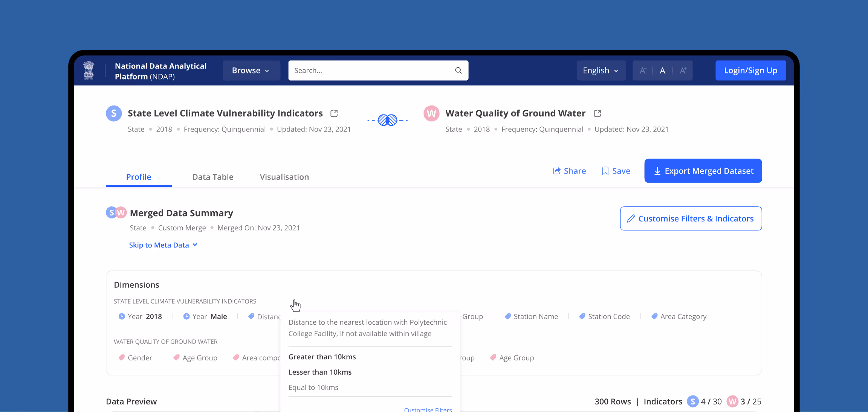
Task: Open Customise Filters & Indicators
Action: (691, 218)
